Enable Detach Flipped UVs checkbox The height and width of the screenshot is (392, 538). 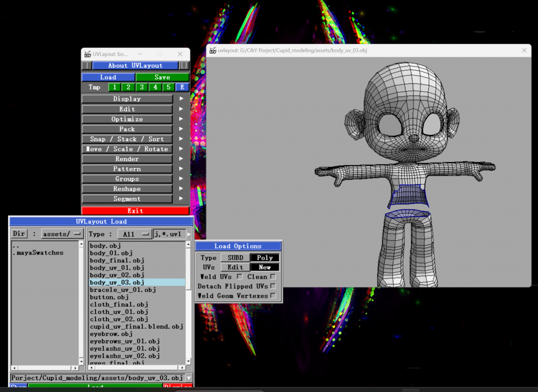pos(273,286)
